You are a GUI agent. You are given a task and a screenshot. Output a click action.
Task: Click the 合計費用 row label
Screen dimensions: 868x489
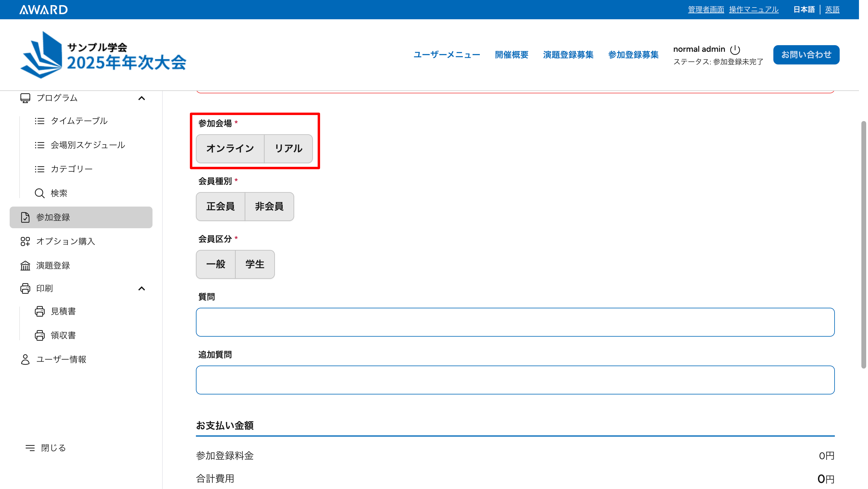(215, 478)
